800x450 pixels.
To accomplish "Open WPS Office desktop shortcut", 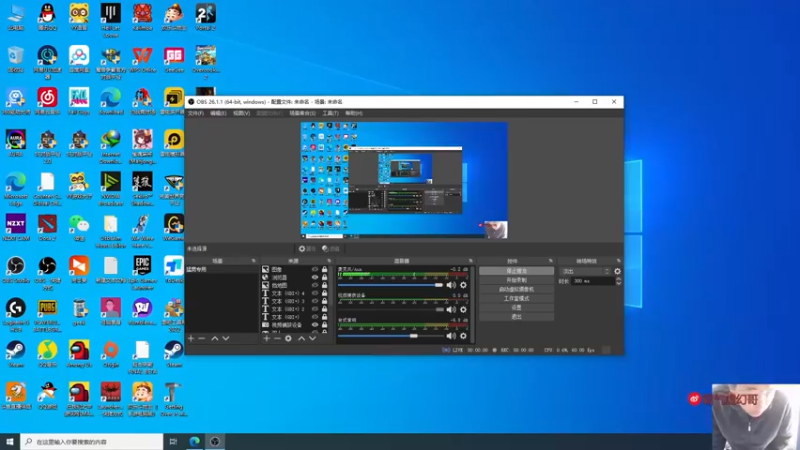I will [142, 59].
